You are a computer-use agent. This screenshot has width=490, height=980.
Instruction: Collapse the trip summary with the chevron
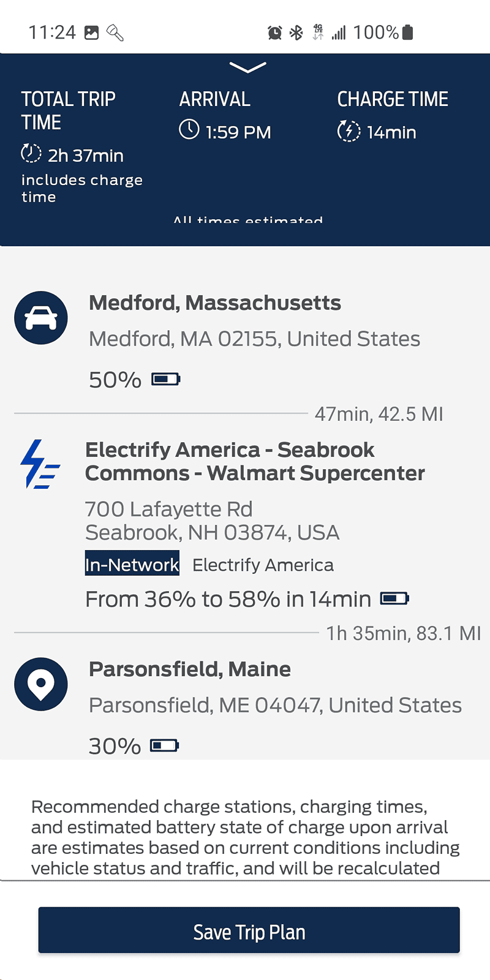pos(247,67)
